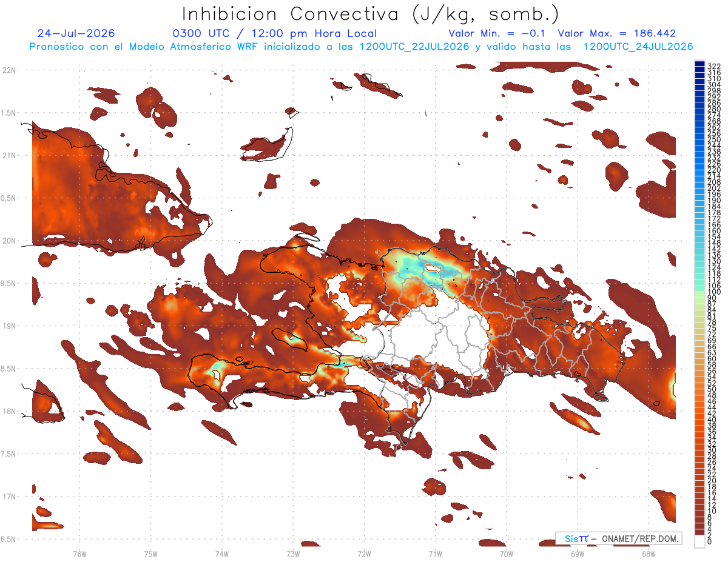Click the '20N' latitude label
Screen dimensions: 728x562
(8, 241)
